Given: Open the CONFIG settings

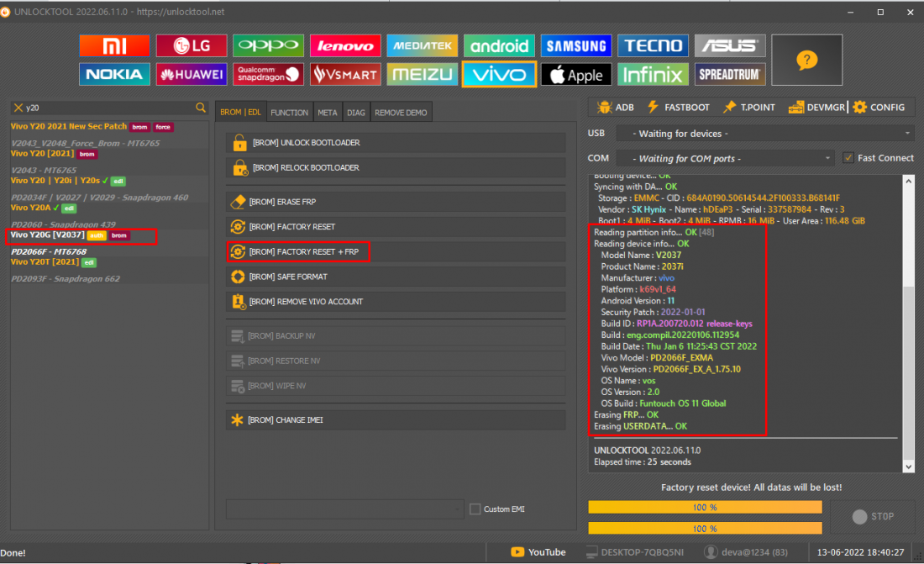Looking at the screenshot, I should [879, 107].
